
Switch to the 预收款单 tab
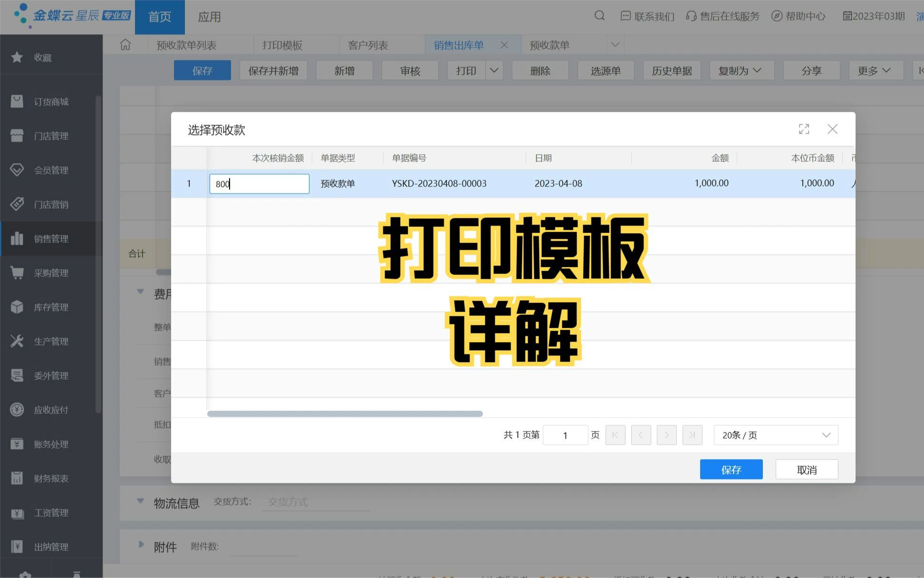point(550,45)
